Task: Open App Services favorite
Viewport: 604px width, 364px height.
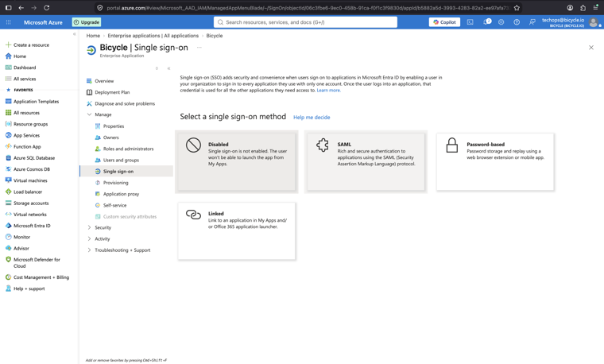Action: 26,136
